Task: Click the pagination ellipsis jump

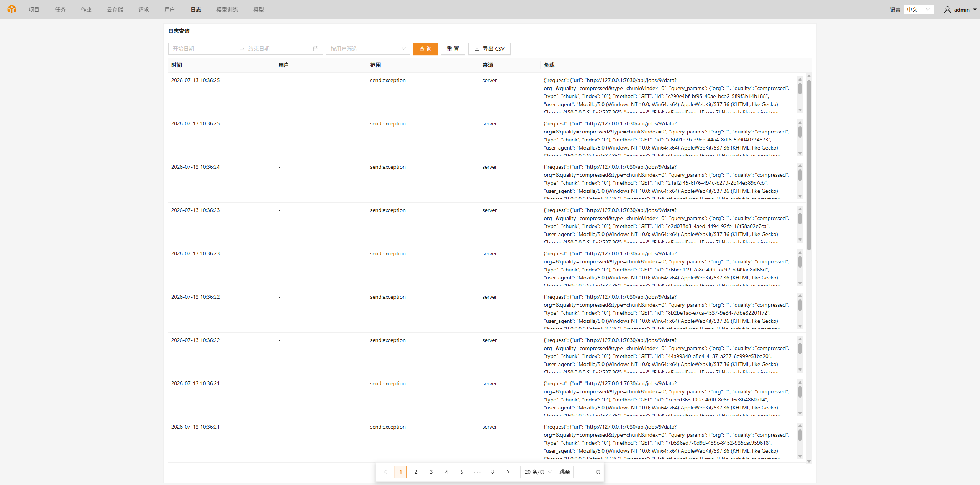Action: pos(477,472)
